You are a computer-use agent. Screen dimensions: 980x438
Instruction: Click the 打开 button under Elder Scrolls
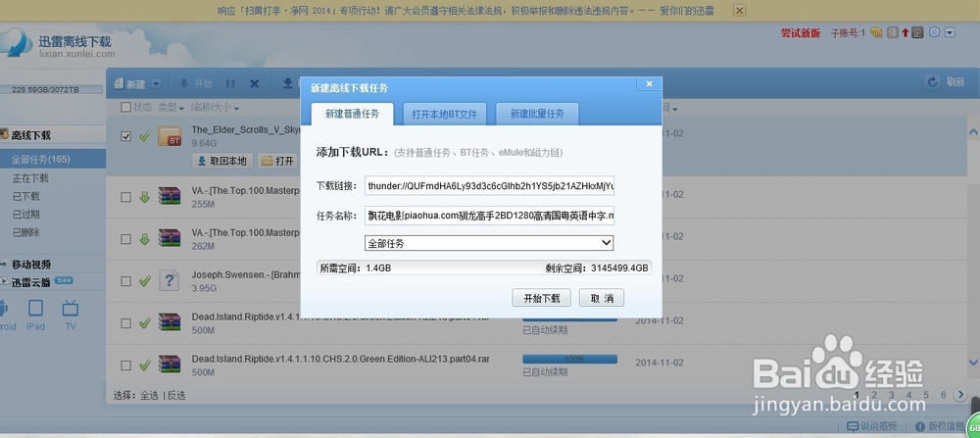coord(277,162)
